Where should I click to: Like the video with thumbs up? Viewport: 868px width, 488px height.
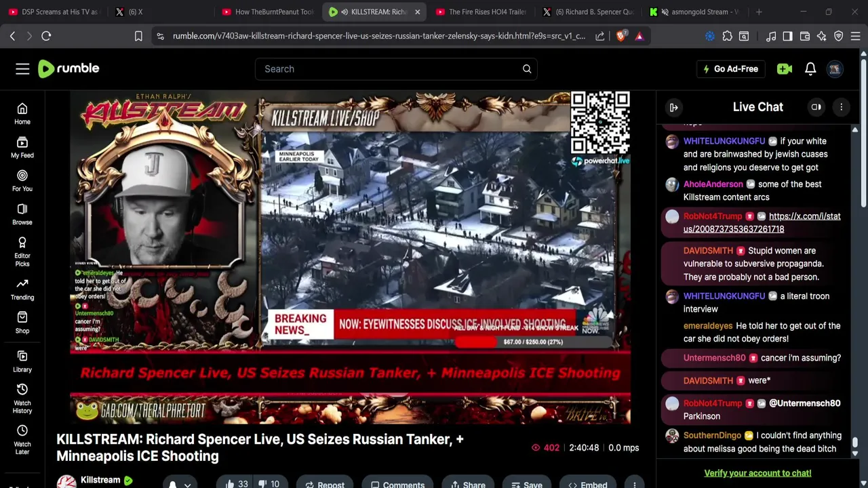pyautogui.click(x=236, y=483)
